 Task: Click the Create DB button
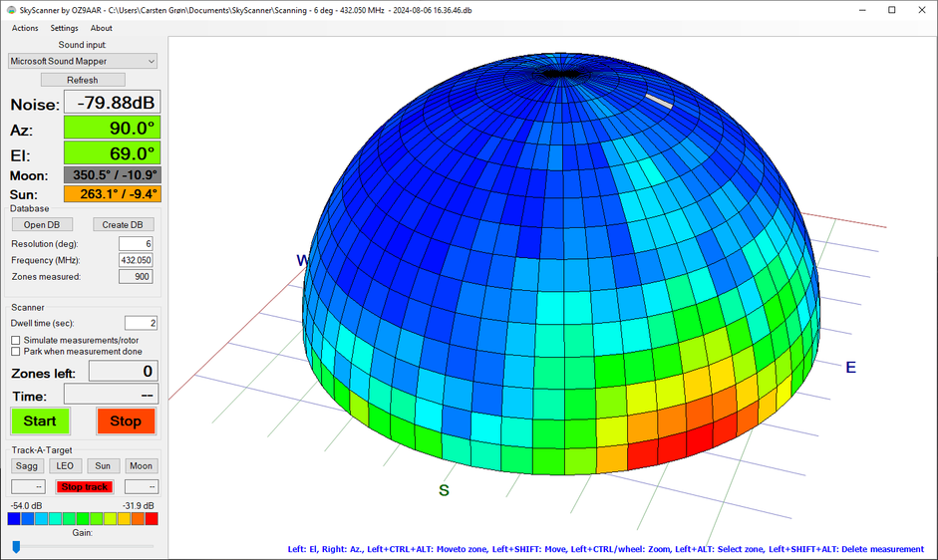123,224
